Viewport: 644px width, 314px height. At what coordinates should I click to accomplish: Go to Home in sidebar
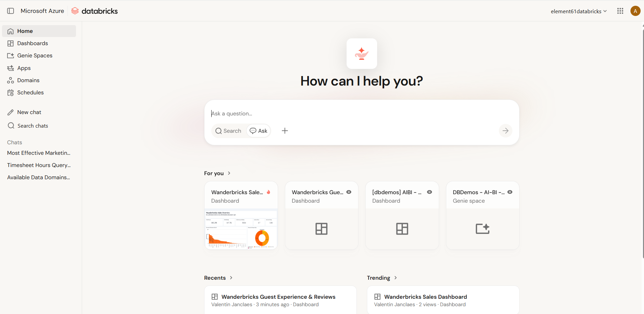coord(39,31)
